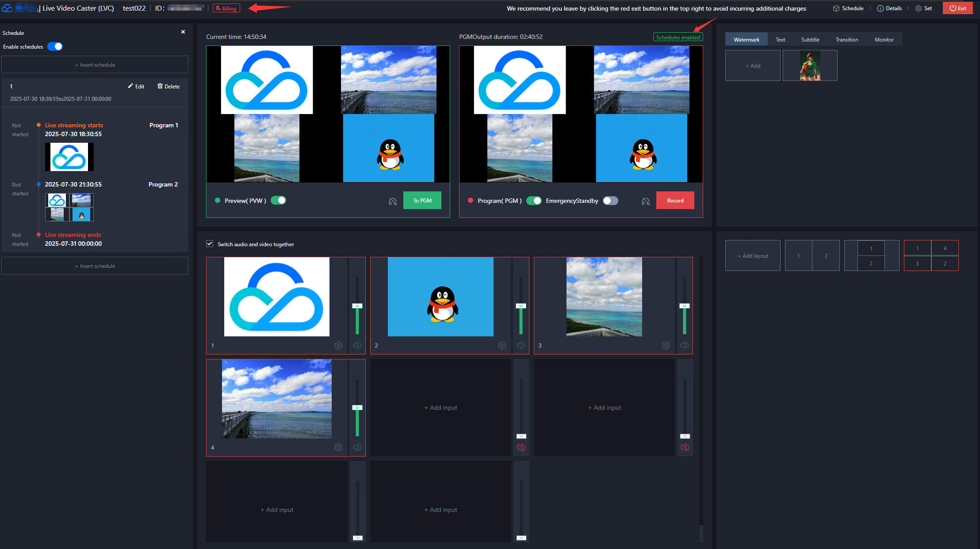Toggle the Preview PVW switch
Screen dimensions: 980x549
pos(278,201)
